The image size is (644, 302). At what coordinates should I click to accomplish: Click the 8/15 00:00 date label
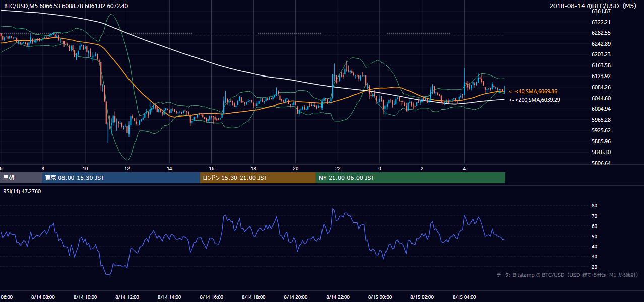[379, 297]
